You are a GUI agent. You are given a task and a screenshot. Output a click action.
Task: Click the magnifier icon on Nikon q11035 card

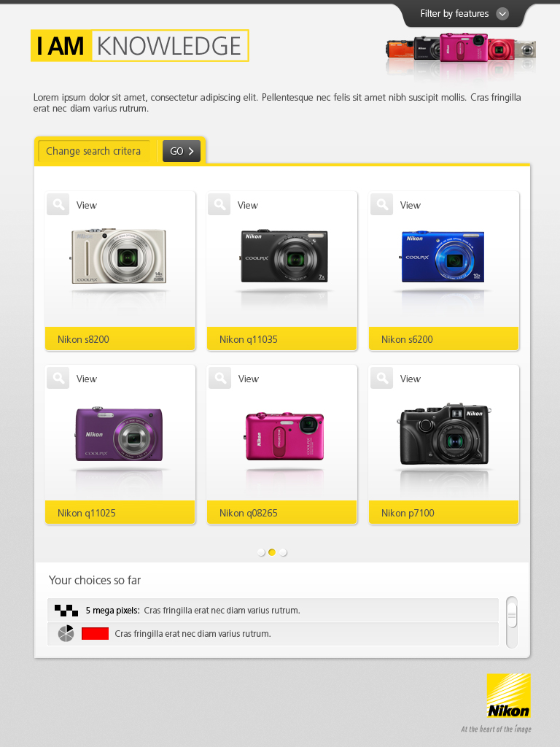point(219,204)
